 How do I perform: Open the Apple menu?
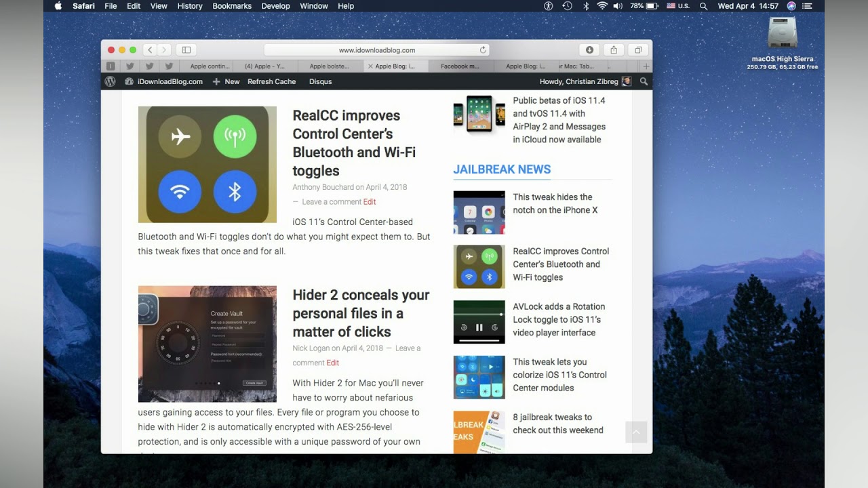[58, 6]
